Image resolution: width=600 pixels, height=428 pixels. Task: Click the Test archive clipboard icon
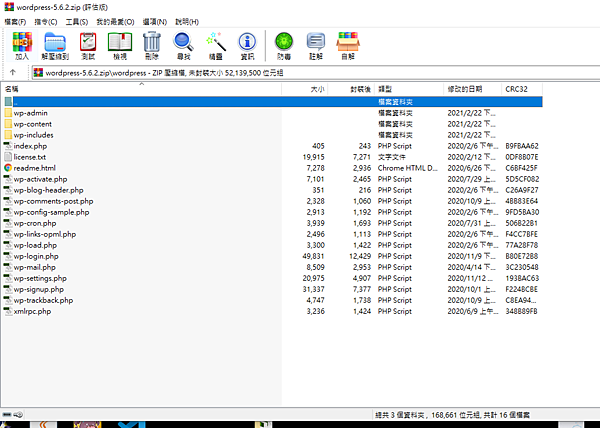point(88,42)
